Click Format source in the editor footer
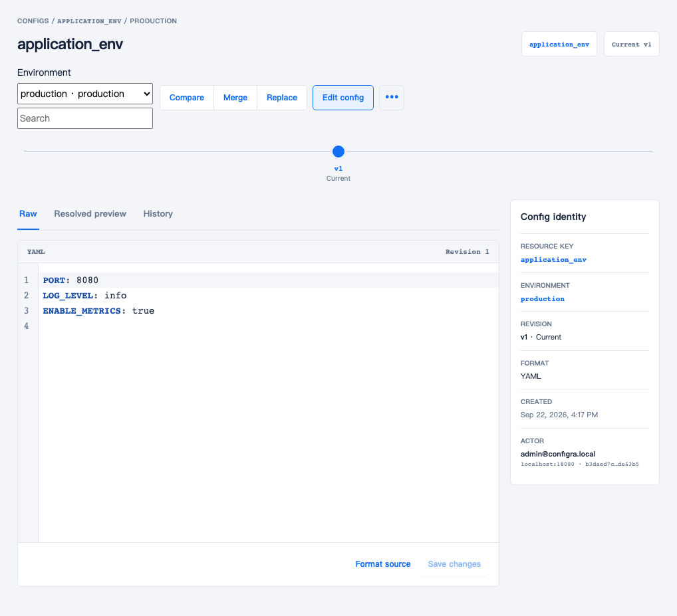 click(383, 564)
